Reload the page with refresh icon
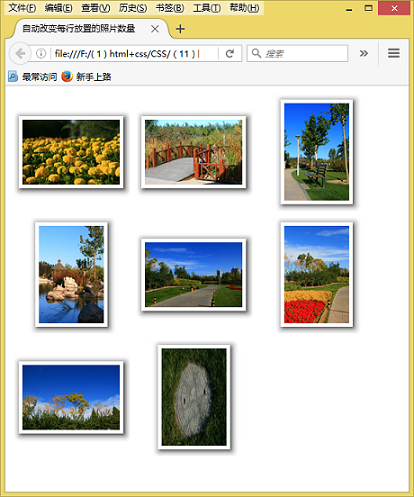 [x=230, y=53]
